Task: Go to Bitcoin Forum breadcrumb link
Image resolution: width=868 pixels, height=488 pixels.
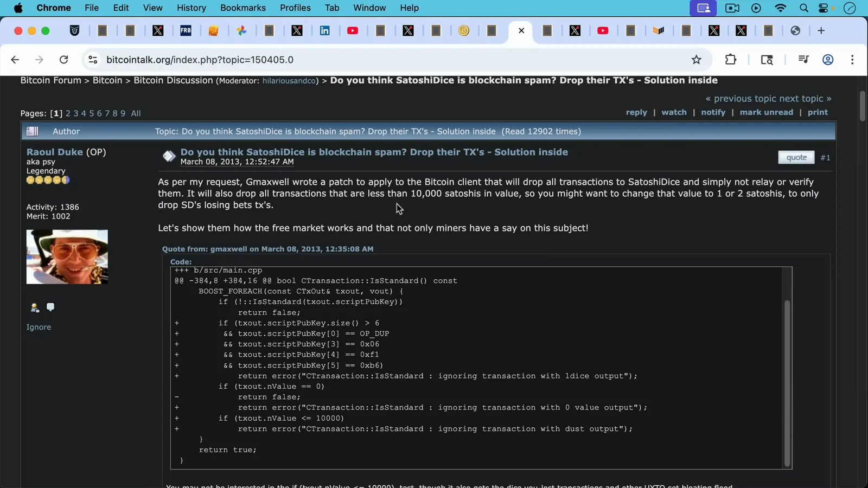Action: pyautogui.click(x=50, y=80)
